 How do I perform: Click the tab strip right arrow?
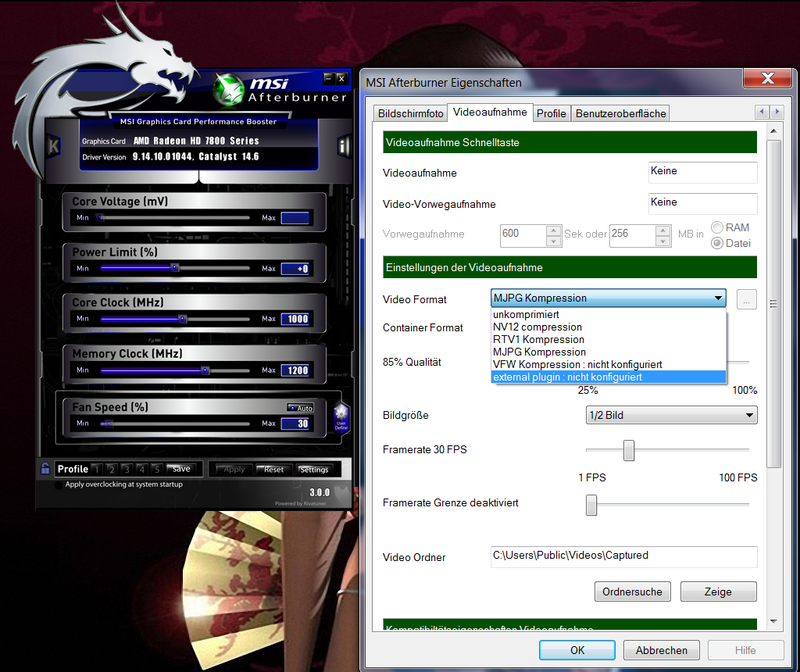777,111
